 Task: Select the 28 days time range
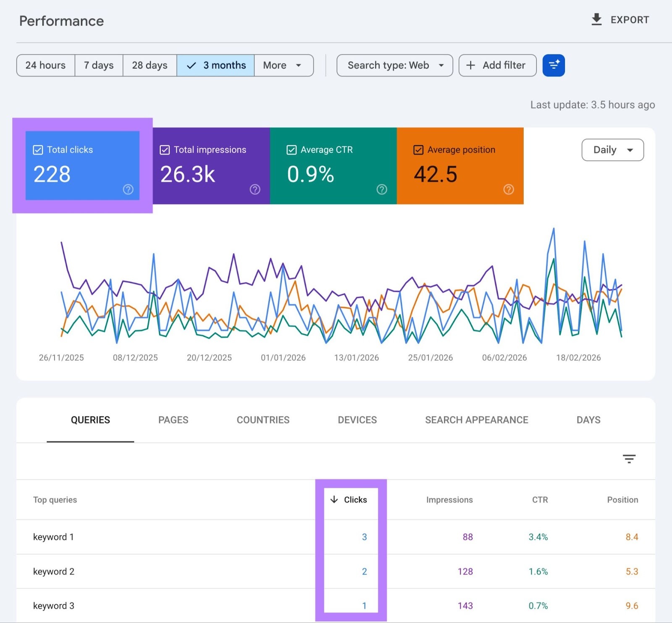click(x=149, y=65)
